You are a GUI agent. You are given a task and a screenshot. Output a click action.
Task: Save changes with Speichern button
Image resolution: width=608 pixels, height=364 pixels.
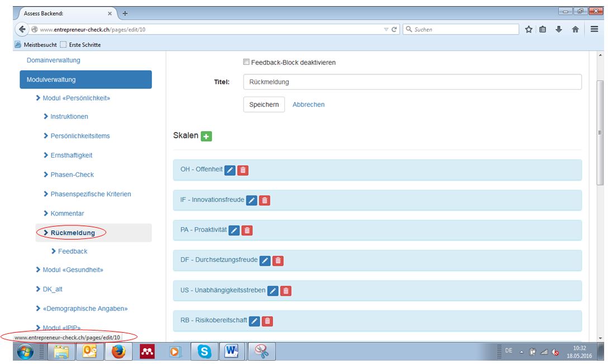pyautogui.click(x=264, y=104)
